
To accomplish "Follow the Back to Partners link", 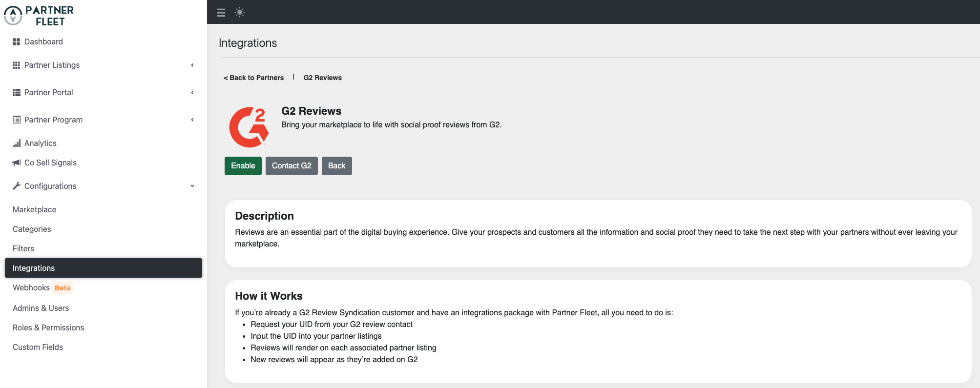I will pyautogui.click(x=253, y=78).
